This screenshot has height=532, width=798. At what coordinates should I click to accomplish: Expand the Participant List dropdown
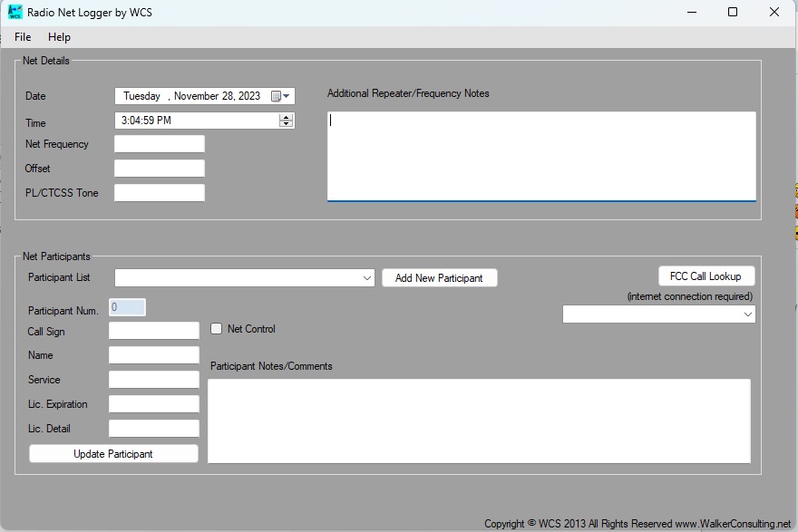[366, 278]
